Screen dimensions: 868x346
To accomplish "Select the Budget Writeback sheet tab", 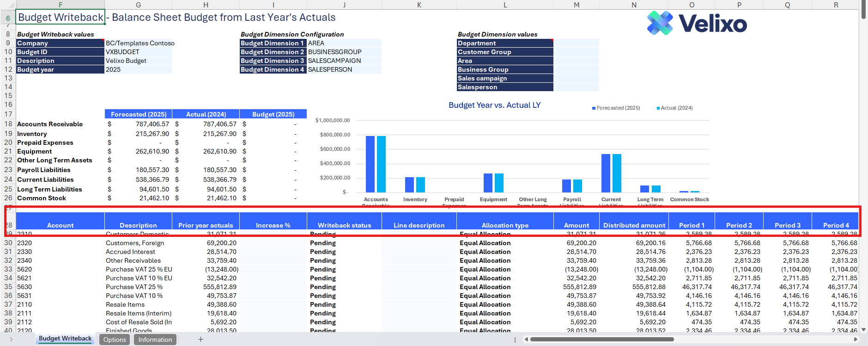I will (65, 339).
